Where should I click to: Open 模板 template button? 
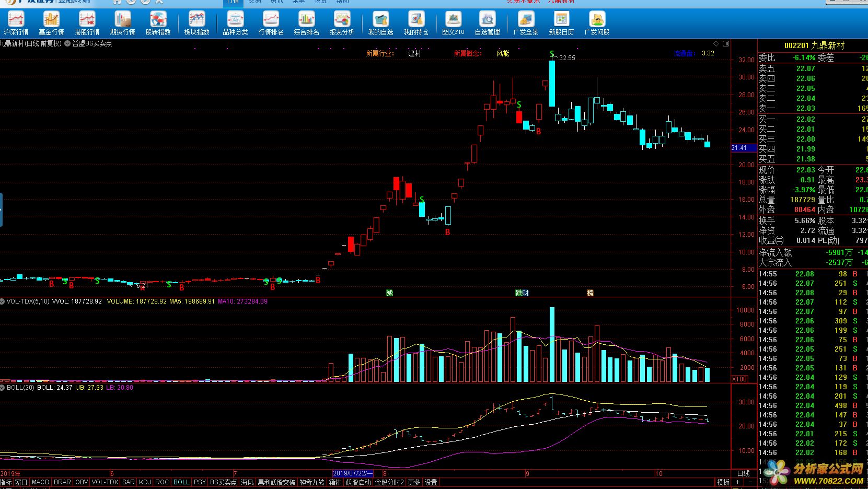tap(723, 482)
